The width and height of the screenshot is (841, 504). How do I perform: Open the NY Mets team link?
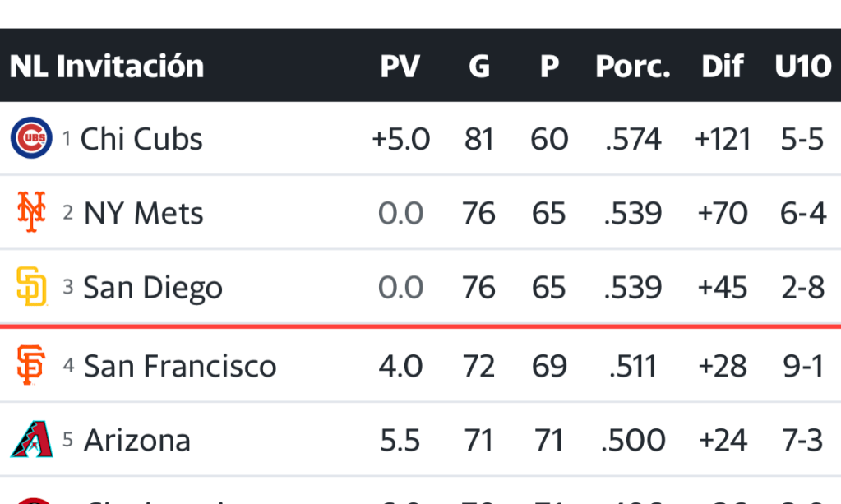pos(143,214)
